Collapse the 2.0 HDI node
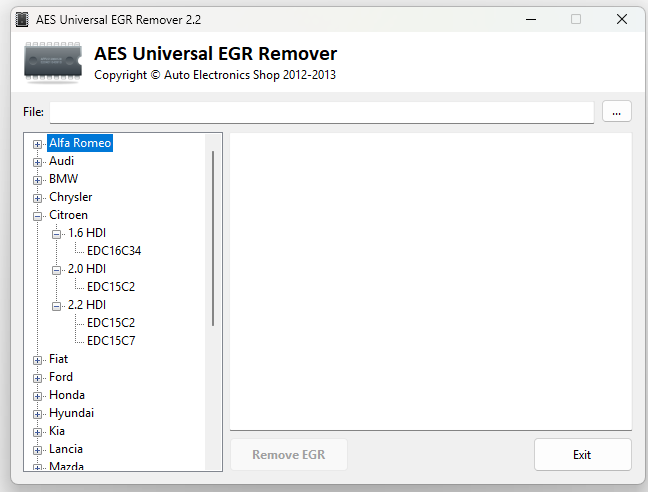The width and height of the screenshot is (648, 492). [x=56, y=270]
